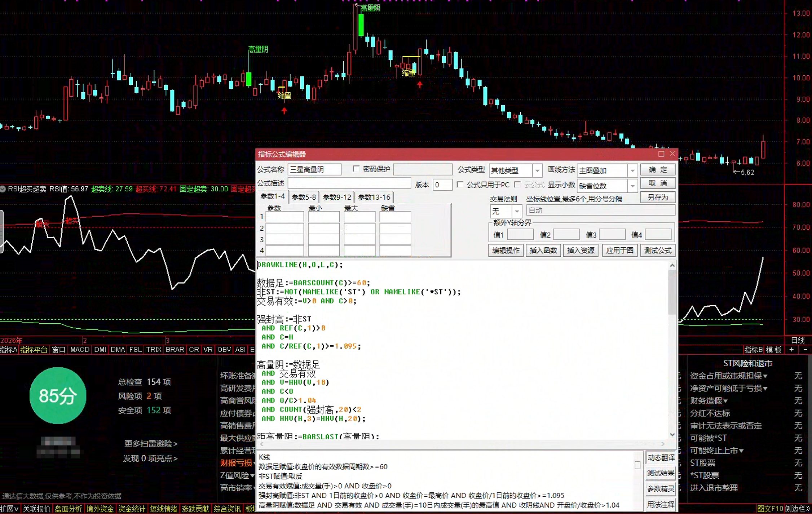Expand the 画线方法 dropdown

point(632,170)
